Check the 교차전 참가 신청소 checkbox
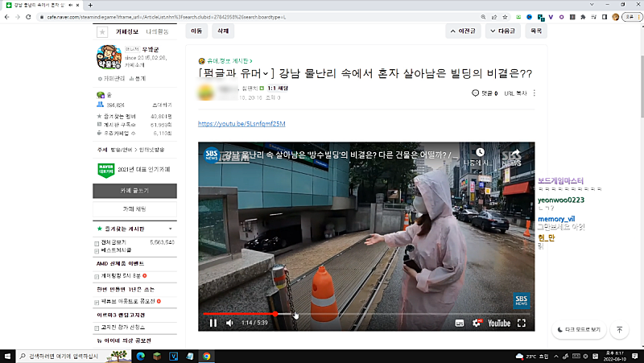This screenshot has height=363, width=644. click(98, 328)
